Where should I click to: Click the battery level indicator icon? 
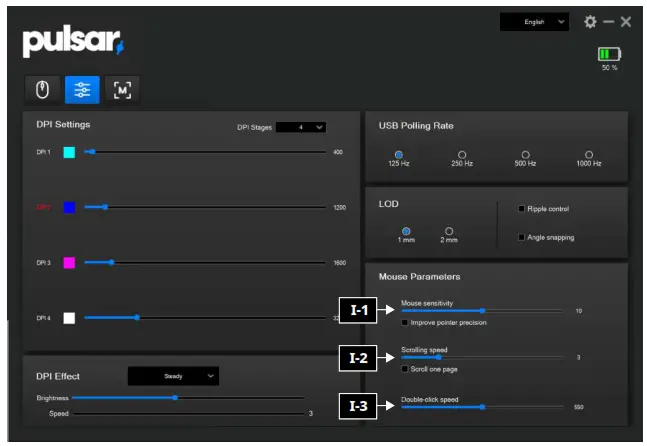[609, 54]
